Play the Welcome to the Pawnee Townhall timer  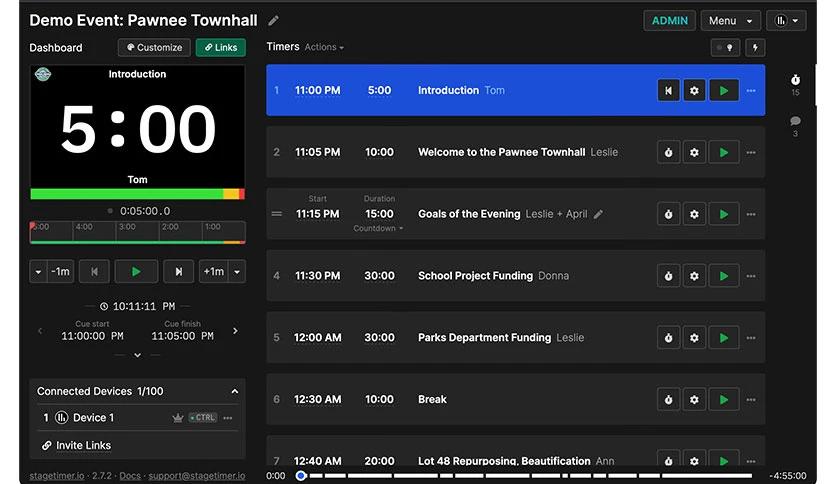(x=724, y=152)
